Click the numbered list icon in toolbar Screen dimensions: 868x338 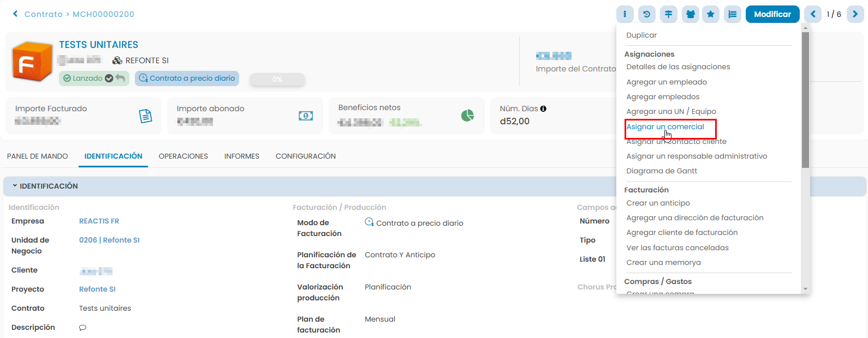pos(732,14)
